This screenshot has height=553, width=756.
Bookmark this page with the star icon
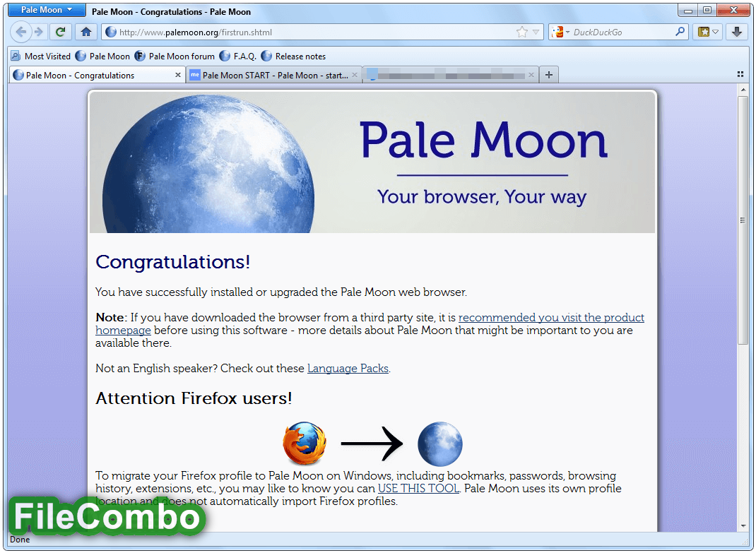(521, 32)
